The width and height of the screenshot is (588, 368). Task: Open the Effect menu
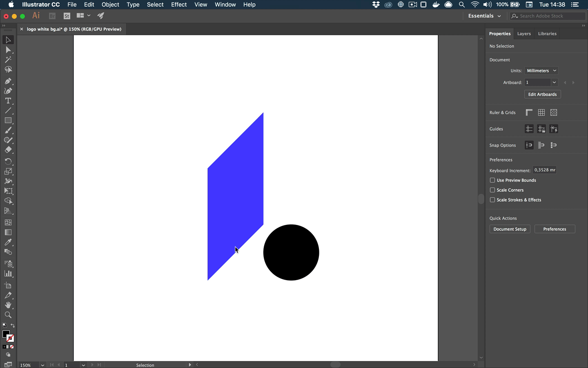click(179, 4)
